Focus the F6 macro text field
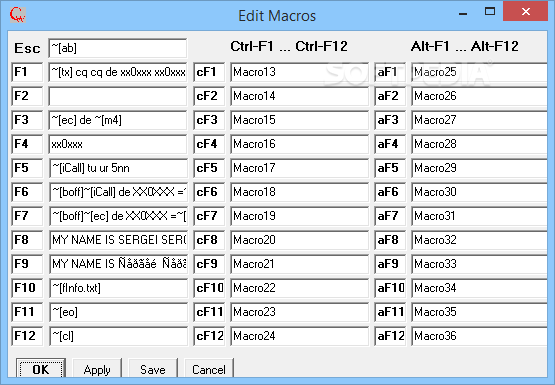555x385 pixels. pos(118,192)
